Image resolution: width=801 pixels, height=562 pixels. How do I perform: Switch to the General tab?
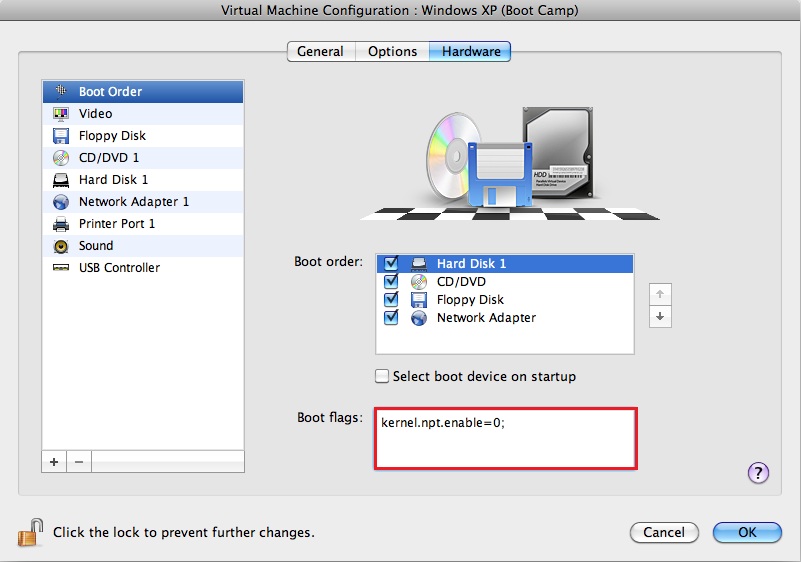[321, 52]
